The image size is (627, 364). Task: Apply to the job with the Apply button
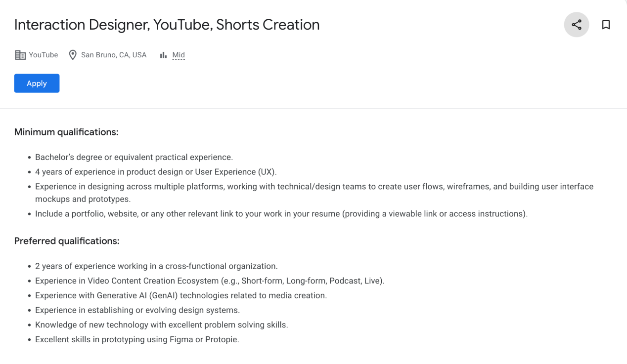37,83
